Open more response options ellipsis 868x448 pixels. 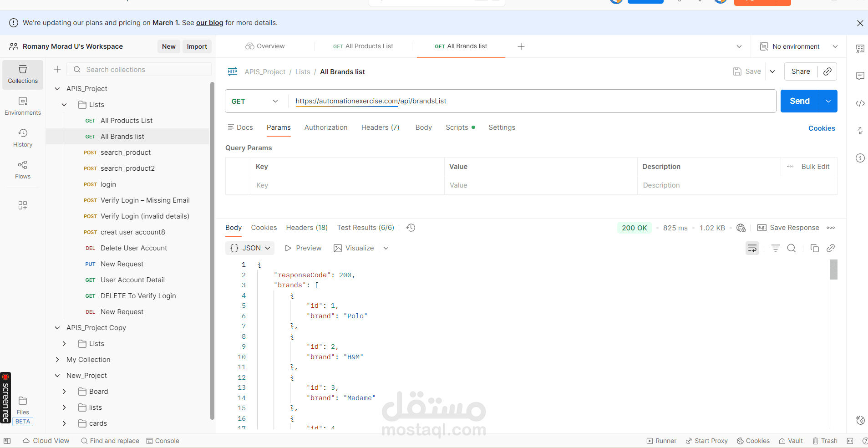pos(831,228)
